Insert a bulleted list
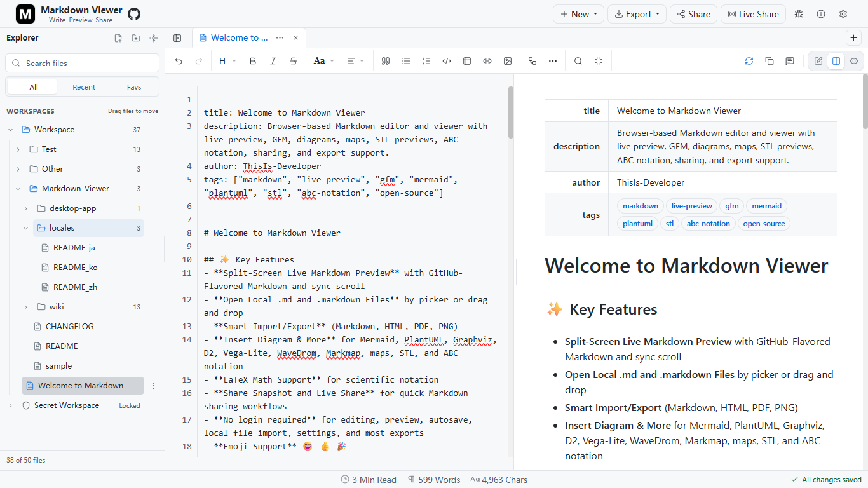Viewport: 868px width, 488px height. click(x=406, y=61)
